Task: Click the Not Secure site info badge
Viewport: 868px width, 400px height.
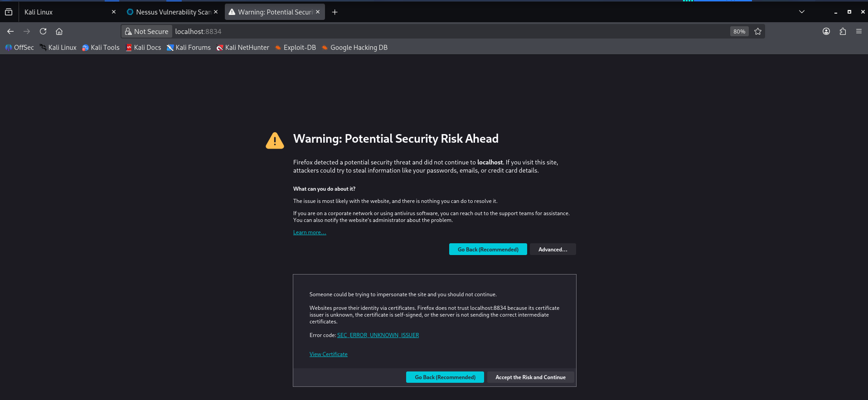Action: click(147, 31)
